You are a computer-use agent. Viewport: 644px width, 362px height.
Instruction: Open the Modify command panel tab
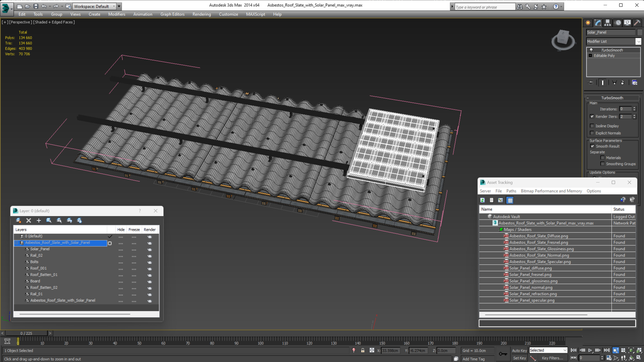(x=598, y=23)
